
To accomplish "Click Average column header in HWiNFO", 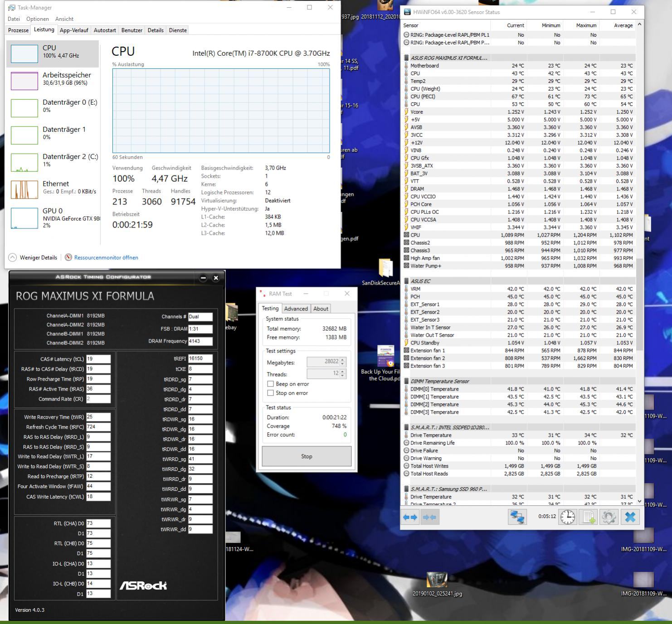I will (618, 25).
